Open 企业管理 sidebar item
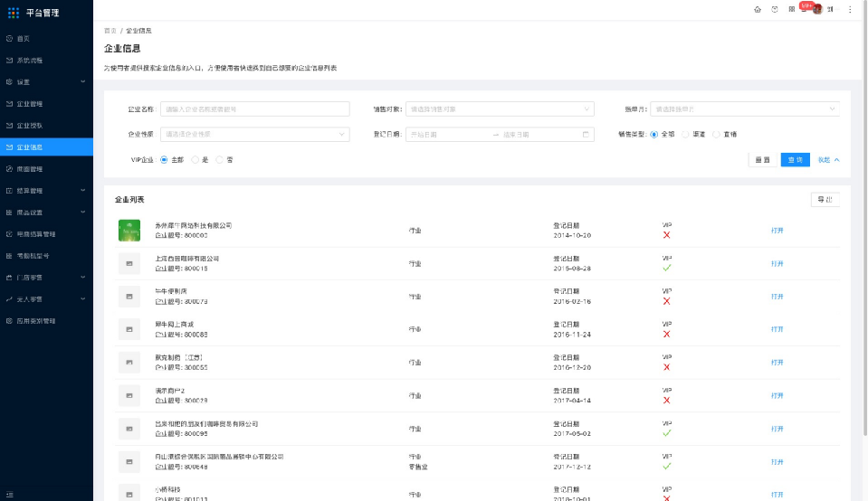868x501 pixels. [x=46, y=104]
